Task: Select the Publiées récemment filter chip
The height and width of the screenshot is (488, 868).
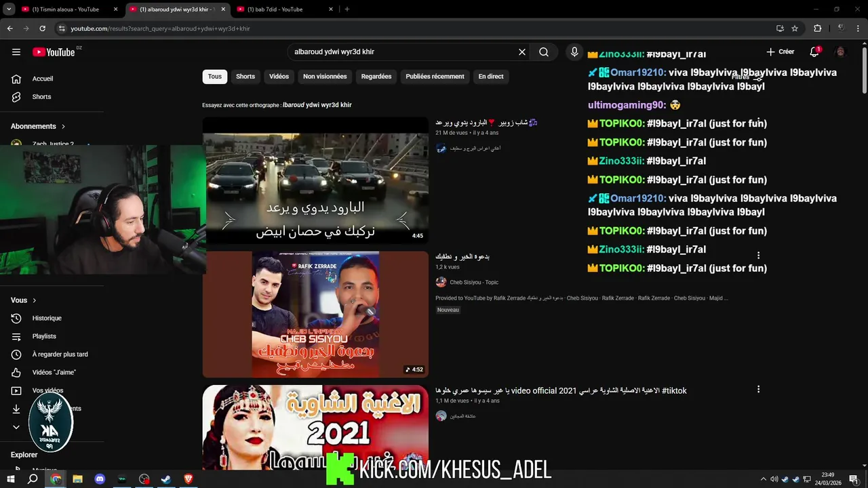Action: tap(435, 77)
